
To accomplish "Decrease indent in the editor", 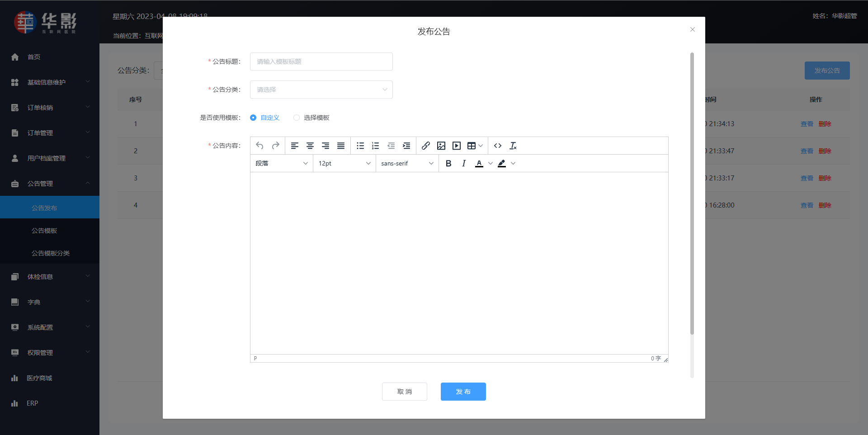I will click(391, 146).
